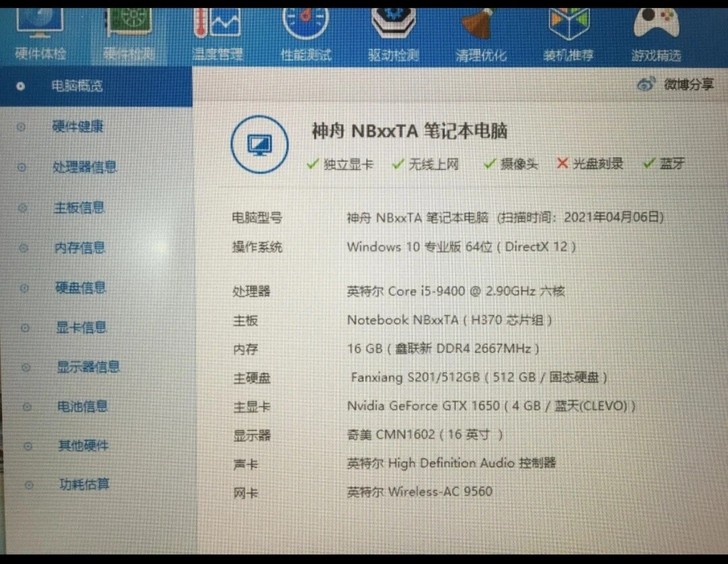Open 电池信息 sidebar item
The image size is (728, 564).
pyautogui.click(x=82, y=407)
